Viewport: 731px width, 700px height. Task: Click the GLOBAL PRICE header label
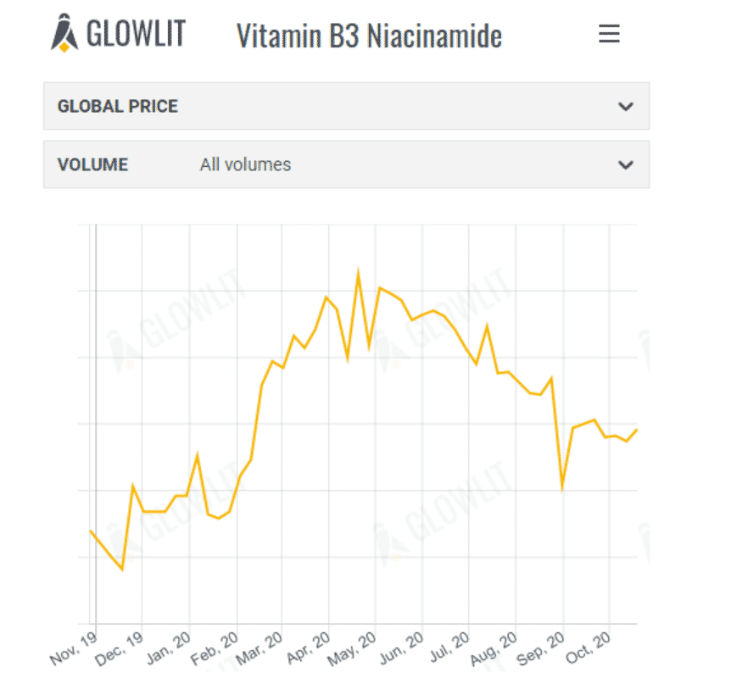[117, 106]
